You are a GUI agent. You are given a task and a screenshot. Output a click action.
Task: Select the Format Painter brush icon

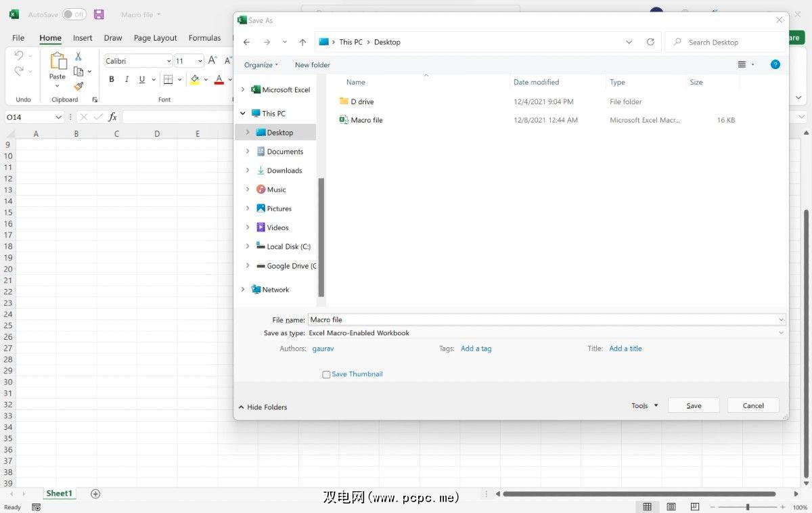pos(78,87)
